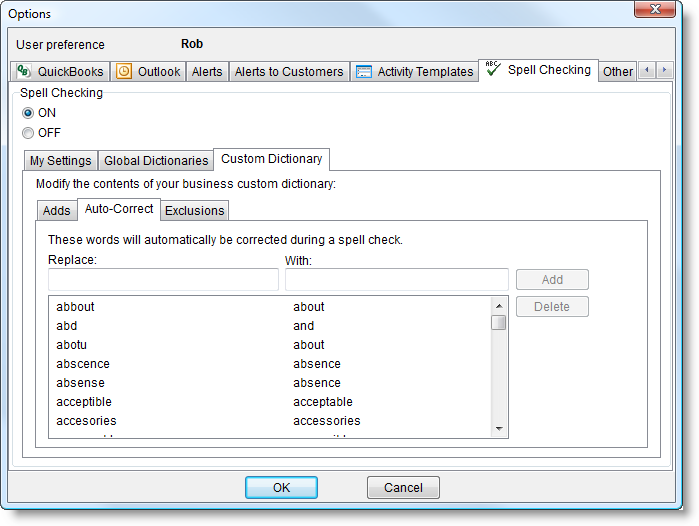The width and height of the screenshot is (699, 526).
Task: Click the Replace text field
Action: (x=163, y=280)
